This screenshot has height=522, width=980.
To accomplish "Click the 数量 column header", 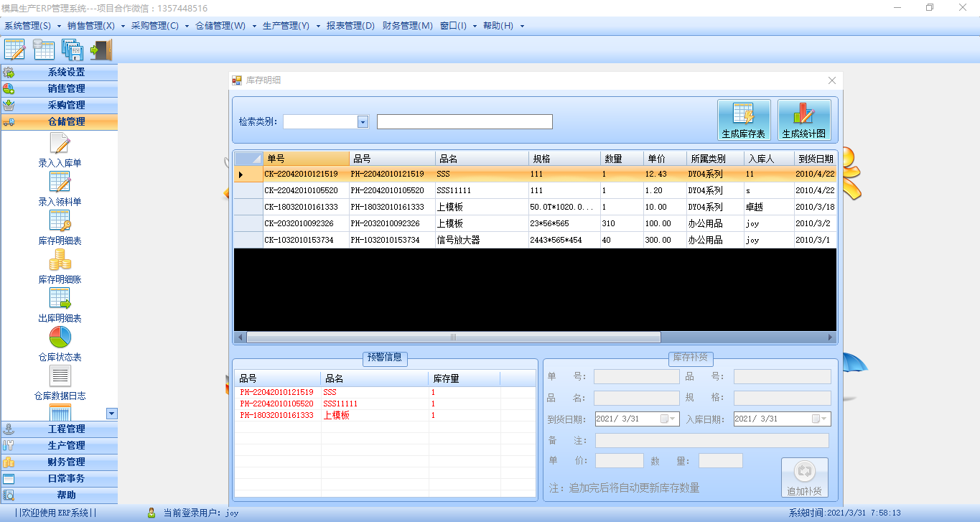I will point(622,159).
